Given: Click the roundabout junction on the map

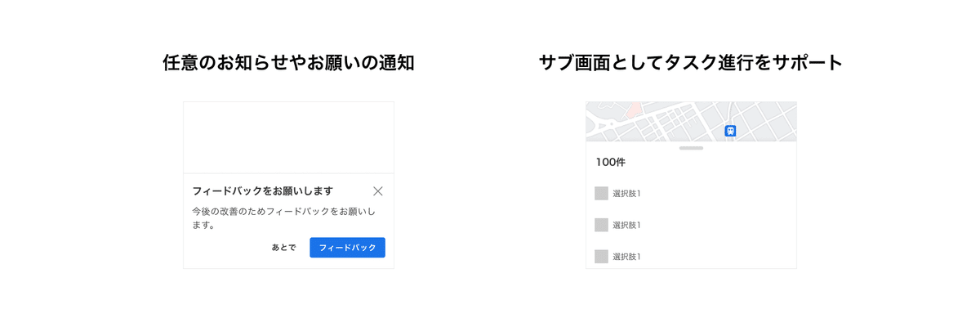Looking at the screenshot, I should (x=611, y=123).
